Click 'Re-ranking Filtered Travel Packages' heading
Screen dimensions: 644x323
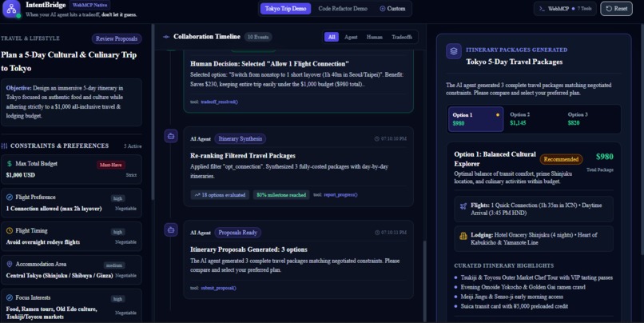point(242,156)
